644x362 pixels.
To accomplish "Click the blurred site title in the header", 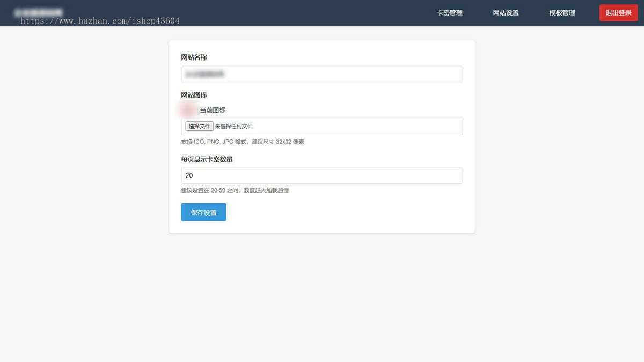I will click(38, 12).
